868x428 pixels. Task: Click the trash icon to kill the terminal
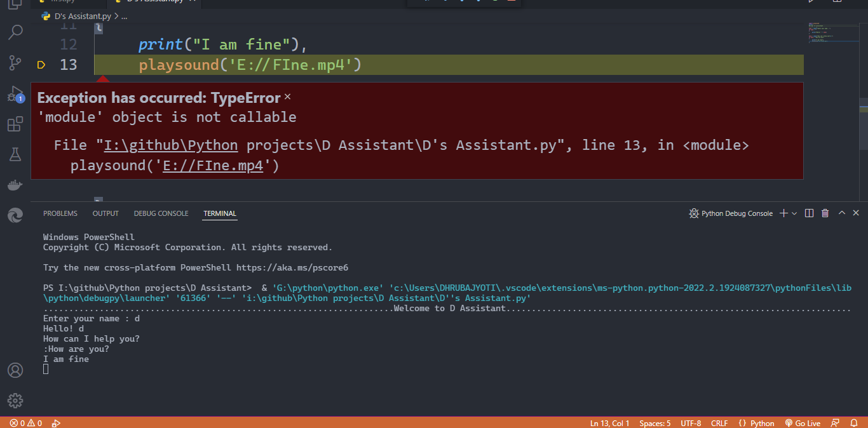[x=825, y=213]
